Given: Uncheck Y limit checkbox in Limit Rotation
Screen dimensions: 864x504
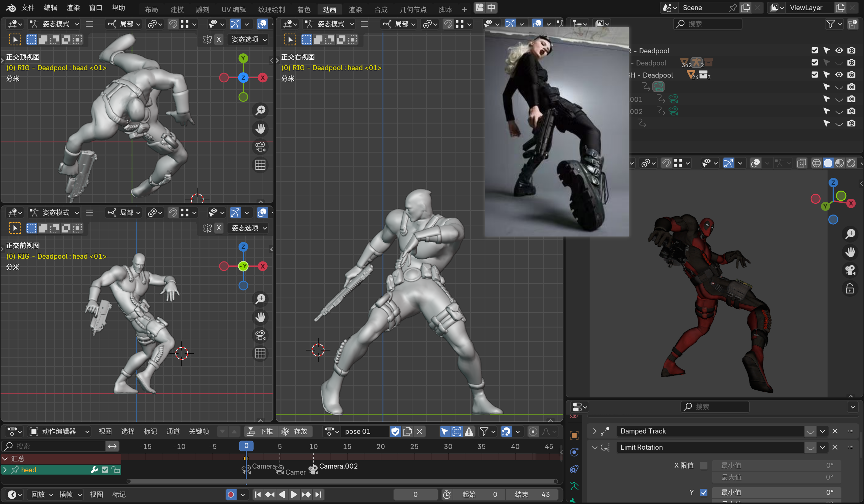Looking at the screenshot, I should click(704, 492).
